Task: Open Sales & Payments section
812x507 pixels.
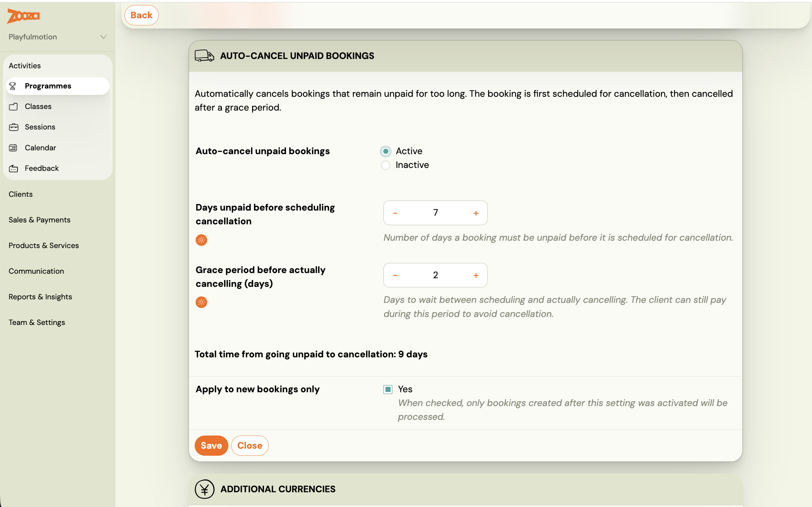Action: coord(39,220)
